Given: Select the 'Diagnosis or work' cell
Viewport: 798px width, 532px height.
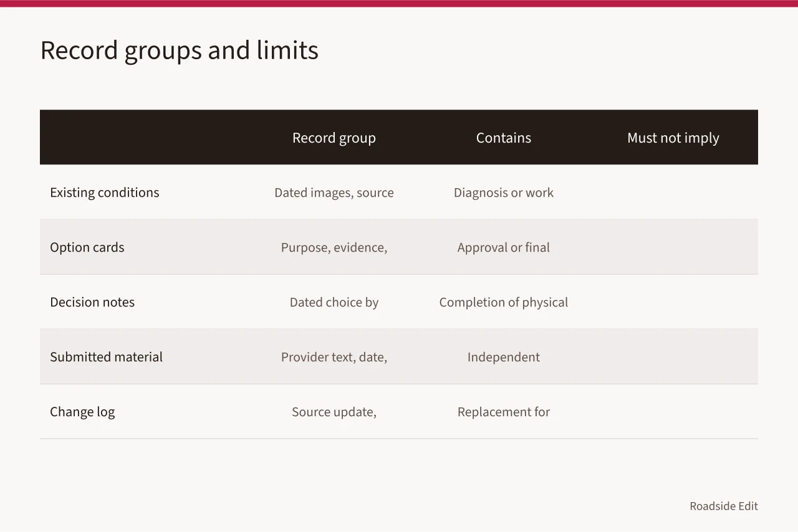Looking at the screenshot, I should (x=504, y=192).
